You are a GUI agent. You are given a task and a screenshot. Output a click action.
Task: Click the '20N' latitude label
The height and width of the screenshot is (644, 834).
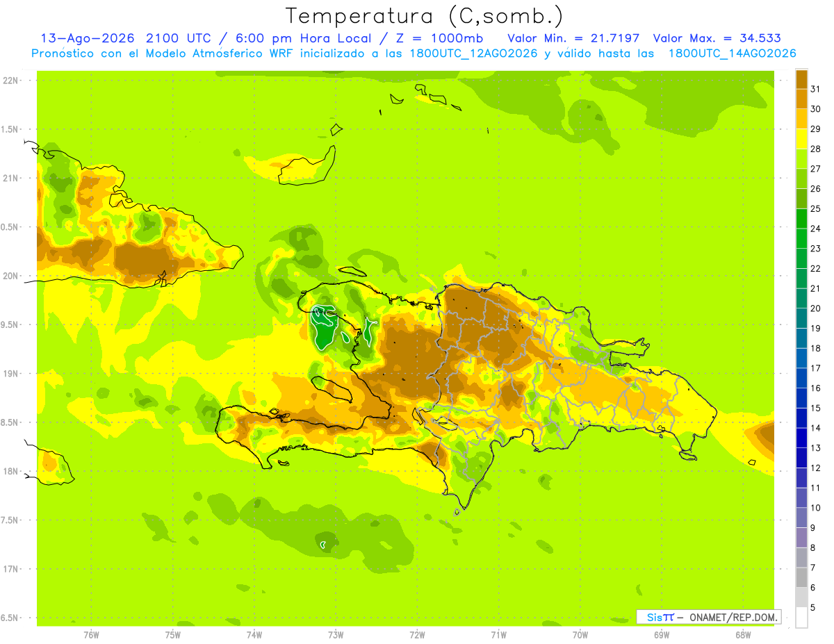10,276
